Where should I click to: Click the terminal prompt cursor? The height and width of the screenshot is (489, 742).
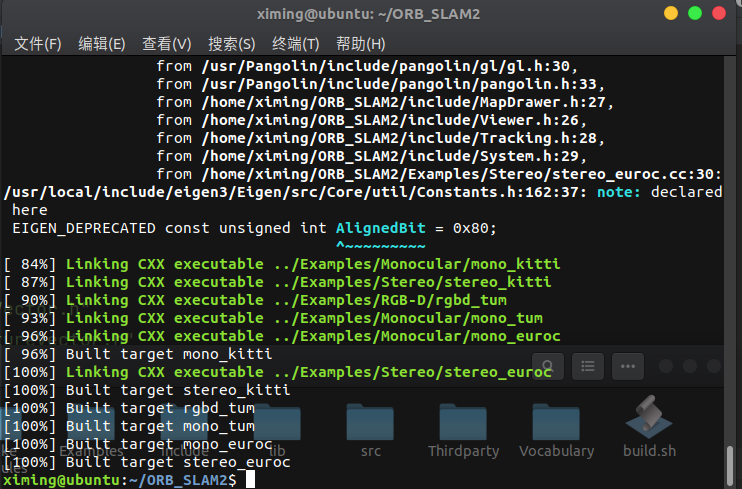pyautogui.click(x=250, y=480)
